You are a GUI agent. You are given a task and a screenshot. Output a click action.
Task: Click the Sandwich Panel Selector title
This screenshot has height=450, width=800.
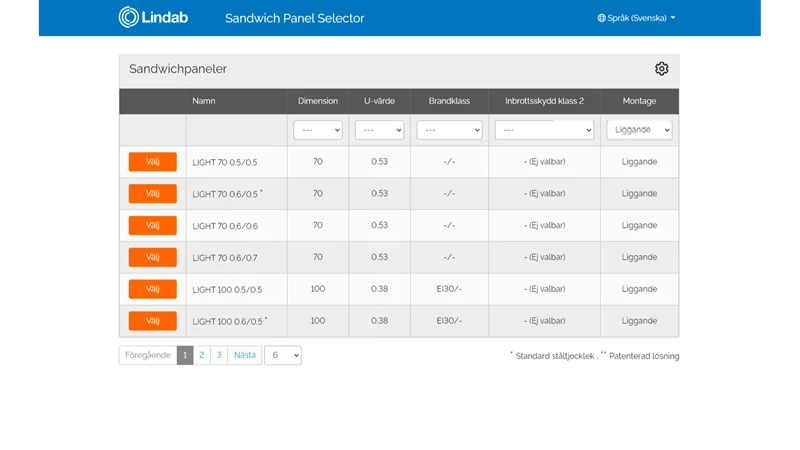(x=294, y=18)
